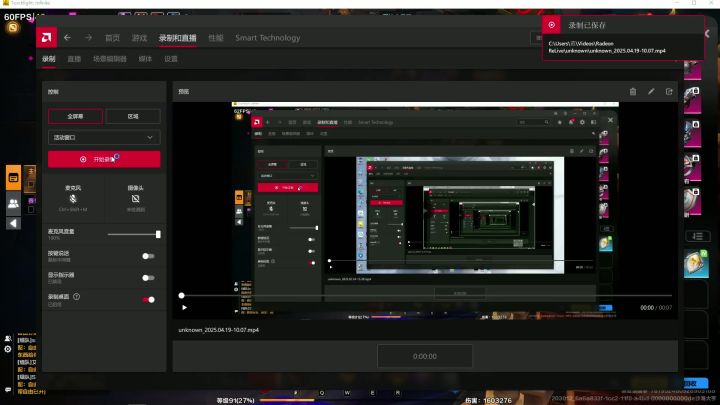Image resolution: width=720 pixels, height=405 pixels.
Task: Click the 0:00:00 timecode box
Action: point(425,356)
